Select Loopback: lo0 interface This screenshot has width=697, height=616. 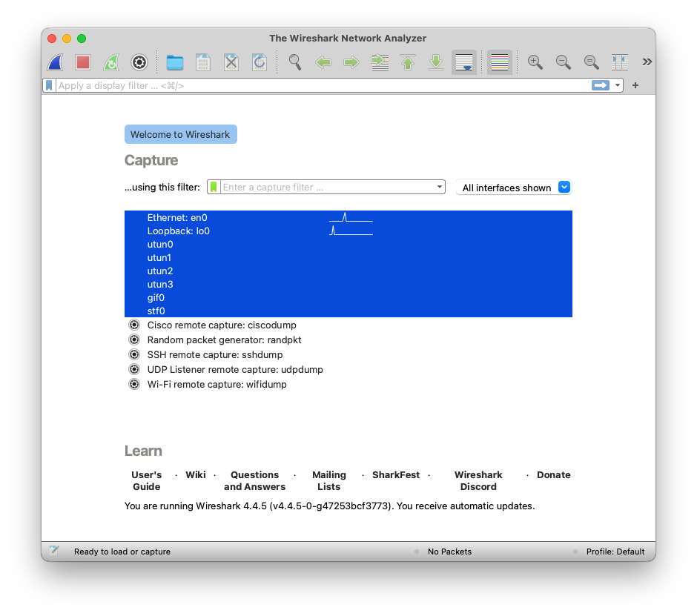pos(348,231)
